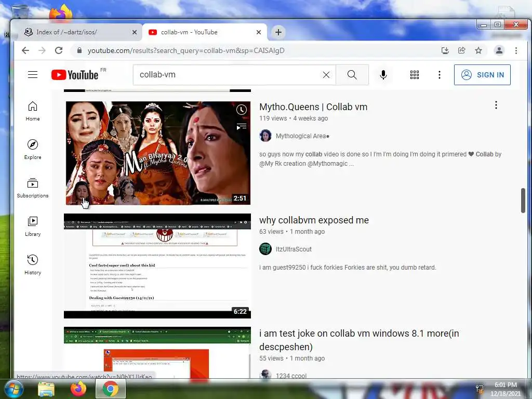Click title 'why collabvm exposed me'
This screenshot has width=532, height=399.
(314, 220)
